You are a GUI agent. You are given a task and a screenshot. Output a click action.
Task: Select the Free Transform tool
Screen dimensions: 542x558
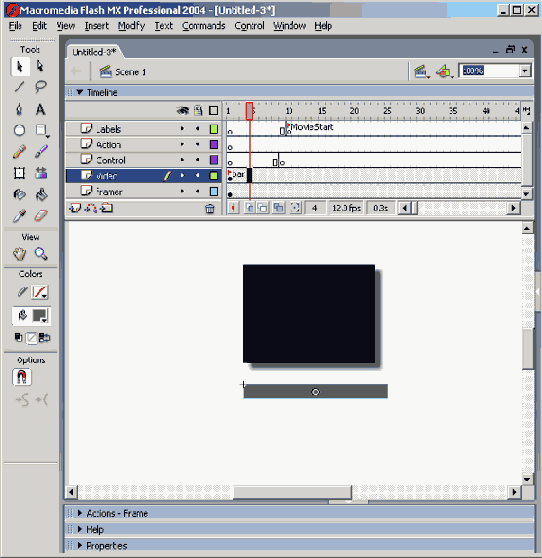coord(19,173)
